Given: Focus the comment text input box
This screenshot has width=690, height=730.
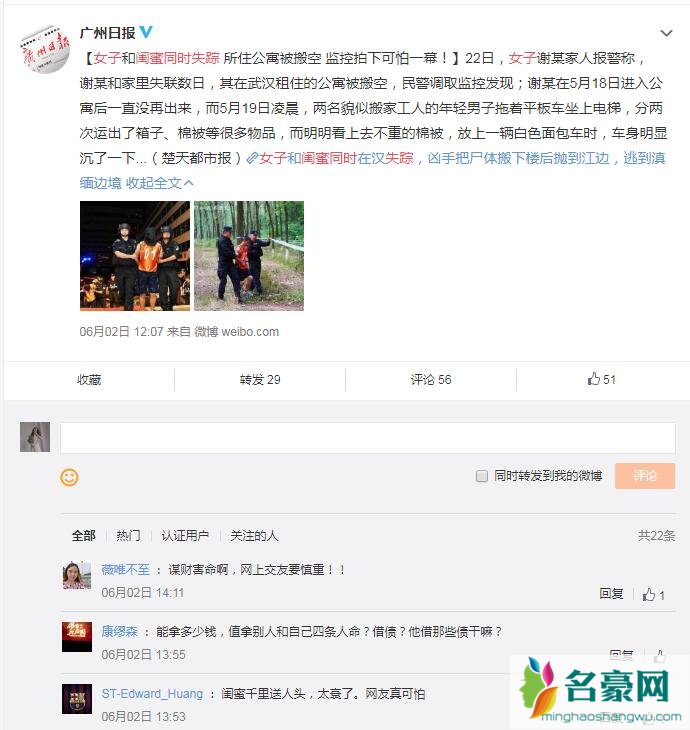Looking at the screenshot, I should click(x=368, y=438).
